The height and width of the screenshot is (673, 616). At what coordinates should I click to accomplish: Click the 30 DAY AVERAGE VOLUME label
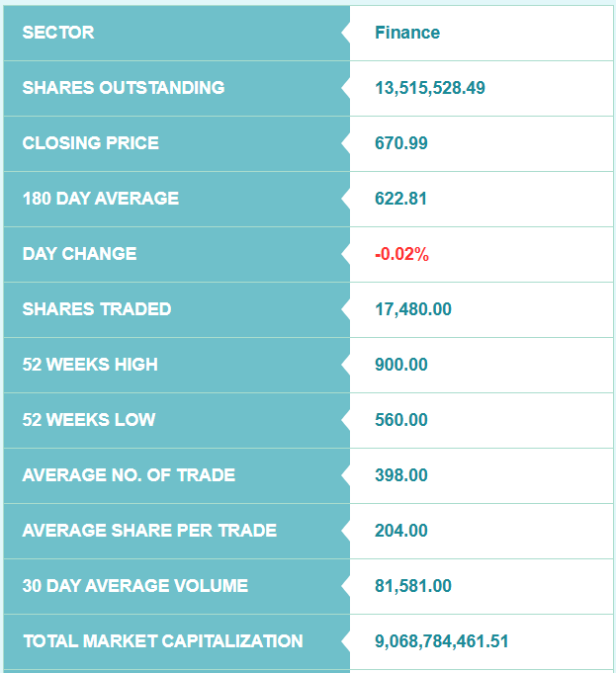135,586
